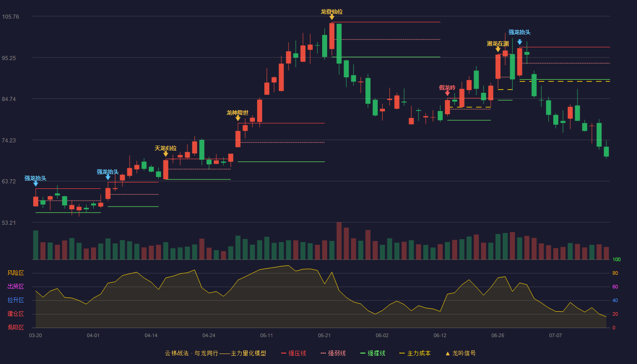This screenshot has height=364, width=637.
Task: Click the 100 indicator axis label
Action: click(x=617, y=260)
